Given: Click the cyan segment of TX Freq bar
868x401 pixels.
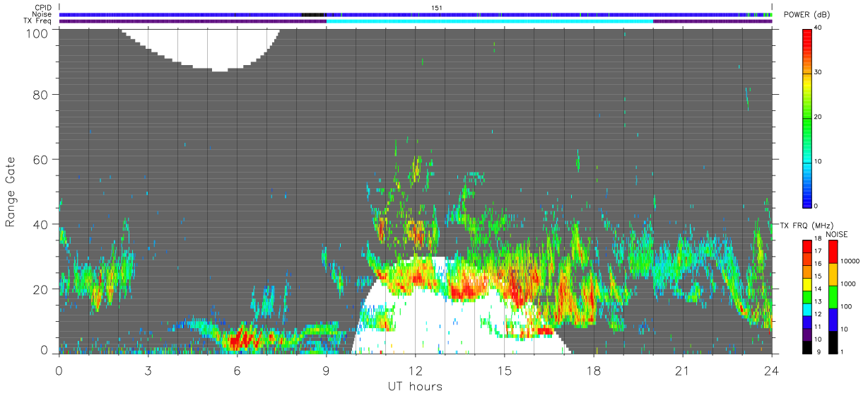Looking at the screenshot, I should click(490, 21).
